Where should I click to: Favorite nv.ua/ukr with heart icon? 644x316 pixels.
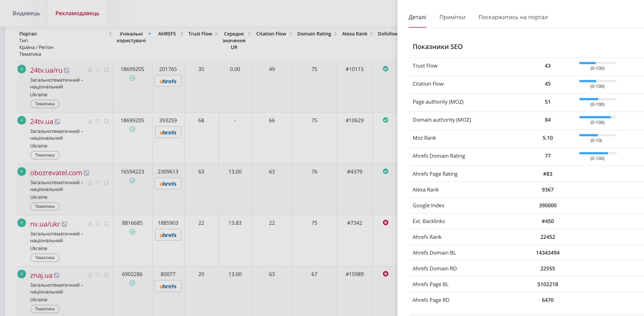(98, 224)
